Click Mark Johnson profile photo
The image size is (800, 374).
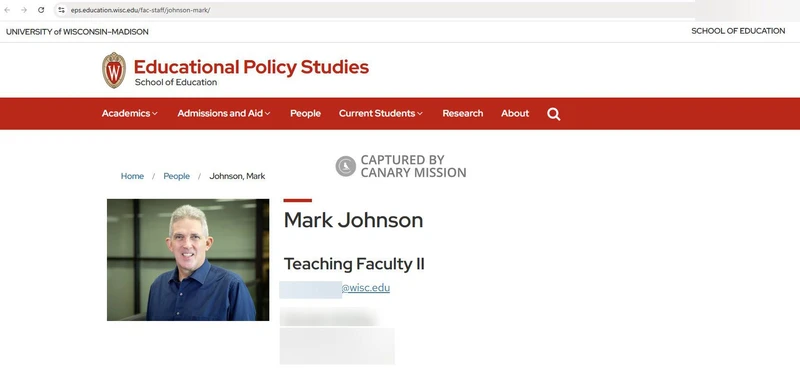click(188, 260)
